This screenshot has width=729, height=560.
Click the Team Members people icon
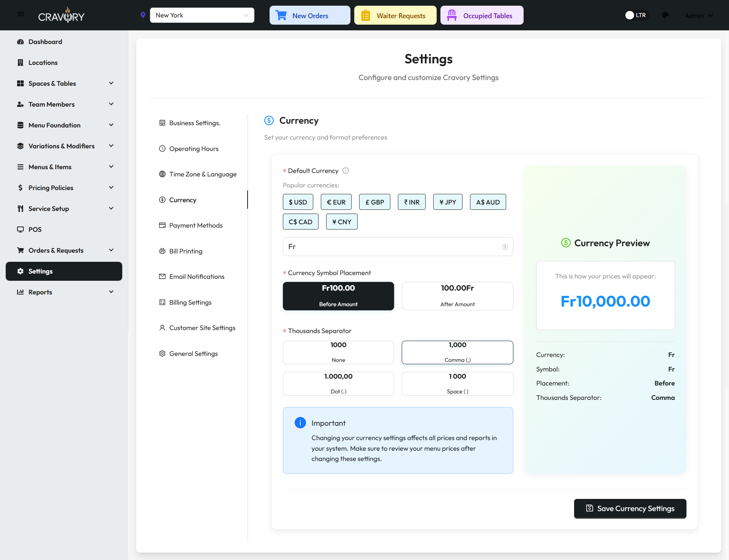click(21, 104)
